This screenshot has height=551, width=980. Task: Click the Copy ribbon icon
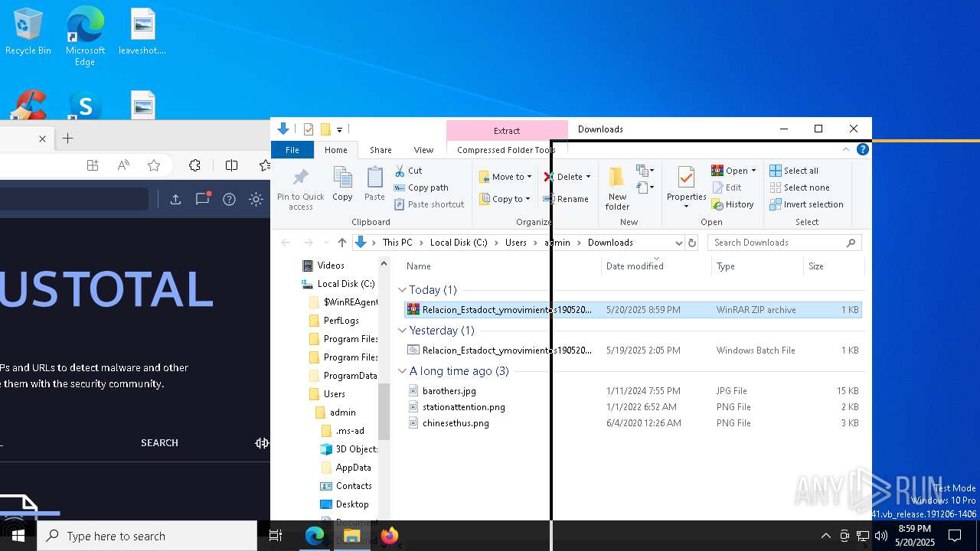[342, 184]
